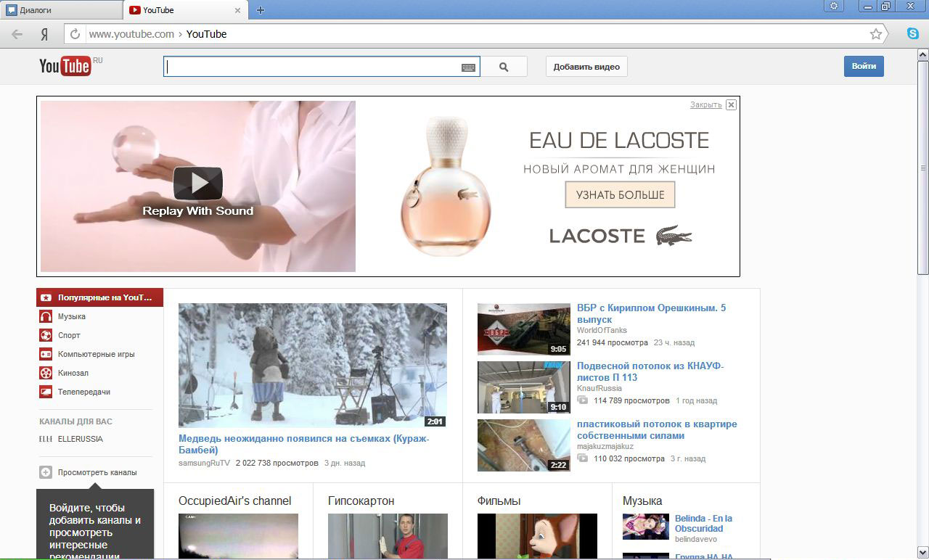Screen dimensions: 929x560
Task: Click the address bar URL field
Action: [x=475, y=34]
